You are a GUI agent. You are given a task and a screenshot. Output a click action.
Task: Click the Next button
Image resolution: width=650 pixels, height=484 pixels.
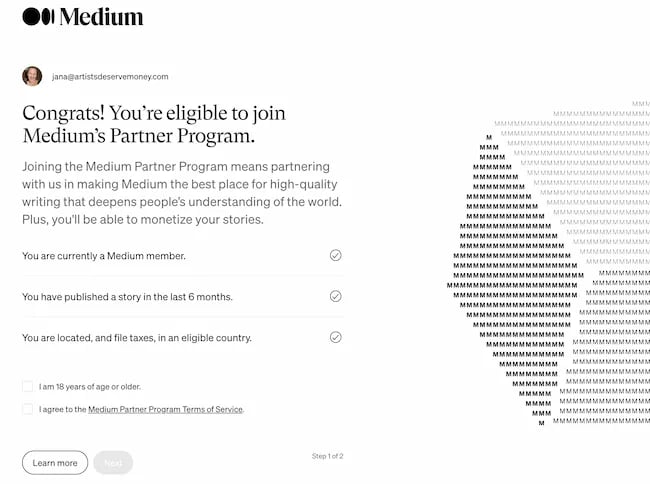[x=113, y=463]
